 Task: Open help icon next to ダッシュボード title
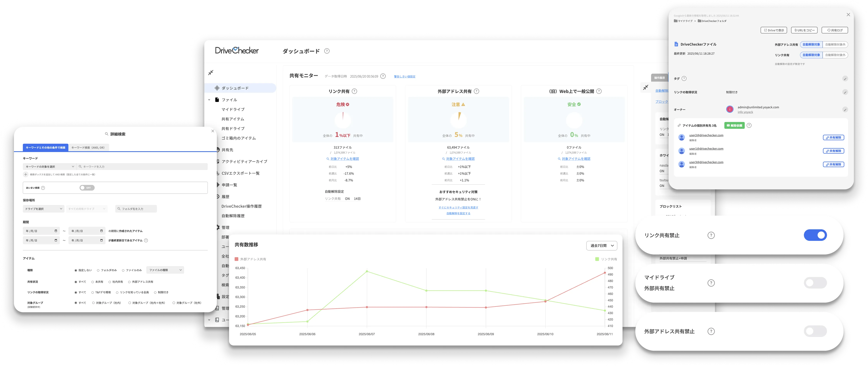pyautogui.click(x=327, y=51)
